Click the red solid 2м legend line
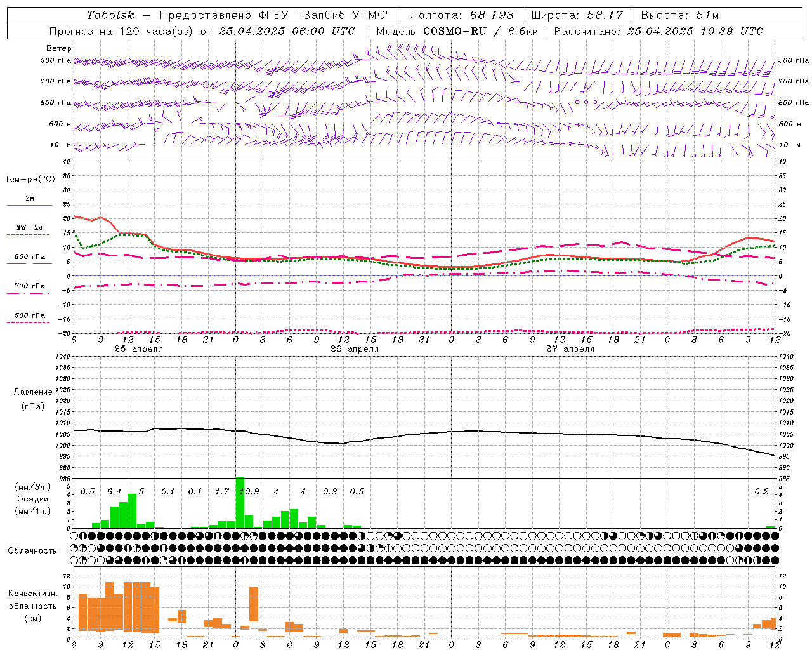Screen dimensions: 812x650 [29, 205]
